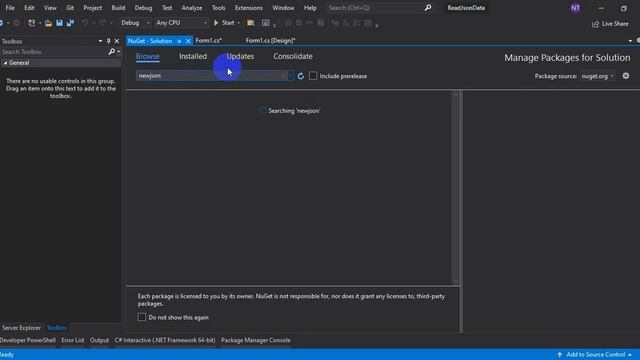
Task: Click the package list vertical scrollbar
Action: tap(456, 188)
